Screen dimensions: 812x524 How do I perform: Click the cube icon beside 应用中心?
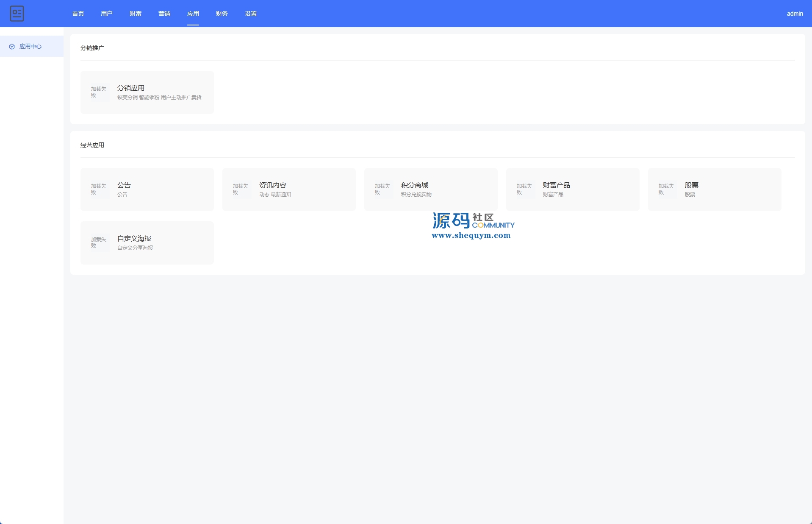(12, 47)
